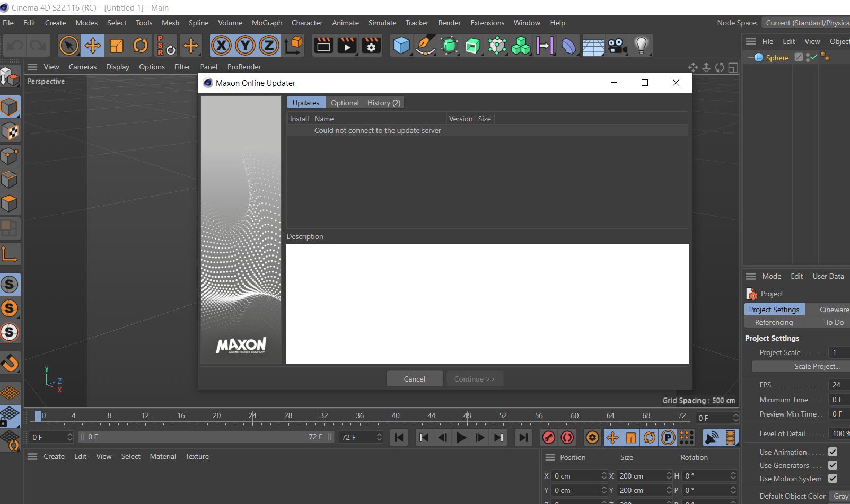Switch to Texture mode in left palette
This screenshot has width=850, height=504.
coord(10,131)
